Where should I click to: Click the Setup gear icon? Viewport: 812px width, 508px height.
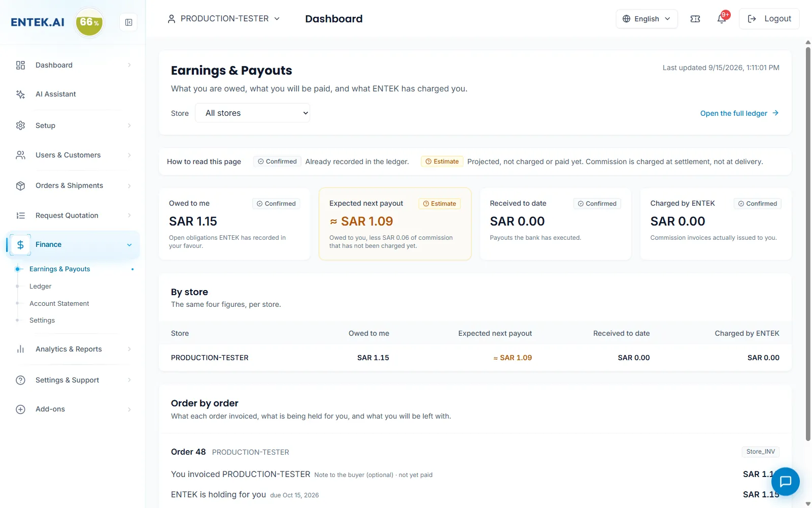click(20, 125)
